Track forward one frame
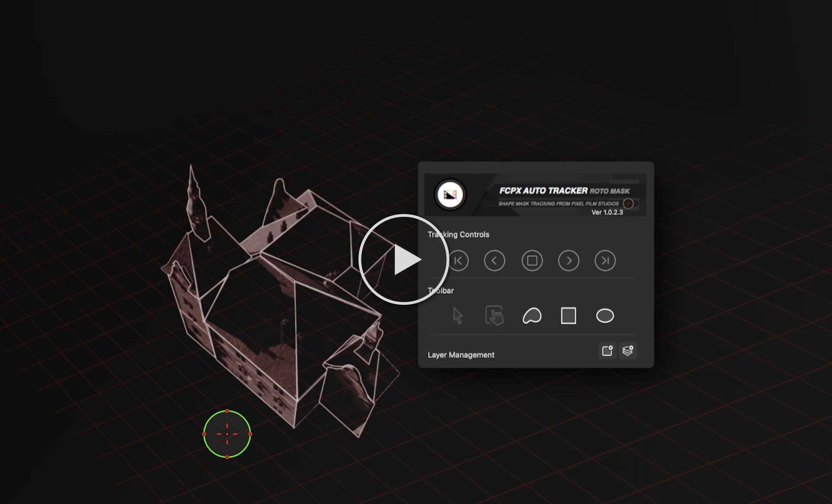 pyautogui.click(x=569, y=261)
